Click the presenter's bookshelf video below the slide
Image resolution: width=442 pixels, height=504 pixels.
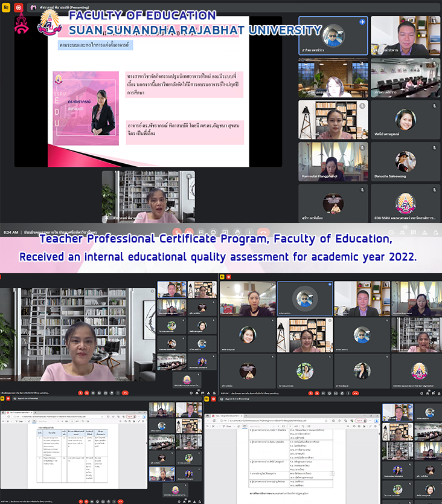pyautogui.click(x=148, y=196)
